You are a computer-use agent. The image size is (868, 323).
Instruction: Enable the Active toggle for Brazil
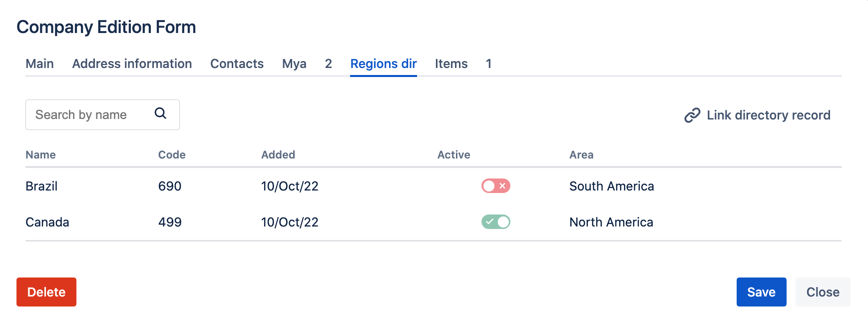495,186
